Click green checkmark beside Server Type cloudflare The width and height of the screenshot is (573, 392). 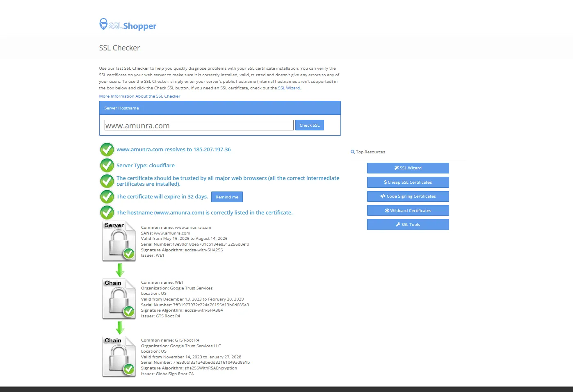coord(107,165)
